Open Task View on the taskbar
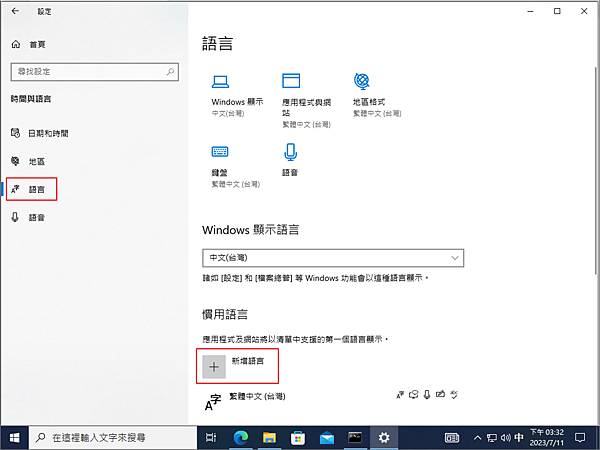Viewport: 600px width, 450px height. click(x=211, y=437)
